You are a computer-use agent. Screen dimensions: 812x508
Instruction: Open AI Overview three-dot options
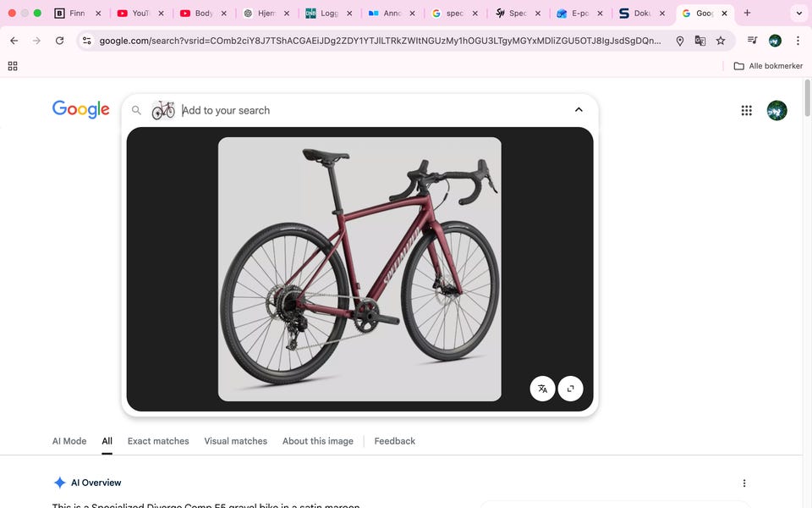pyautogui.click(x=744, y=483)
